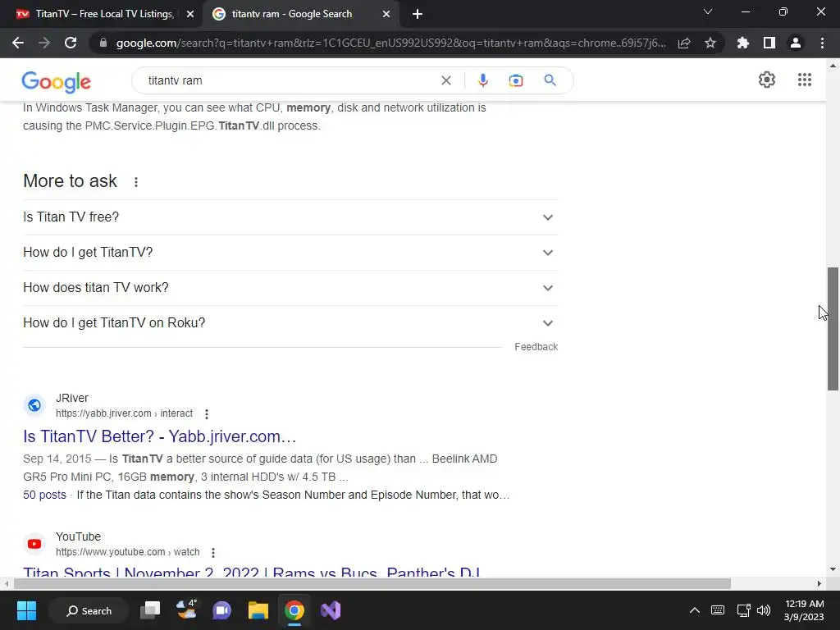Open Google quick settings gear
This screenshot has width=840, height=630.
click(767, 80)
